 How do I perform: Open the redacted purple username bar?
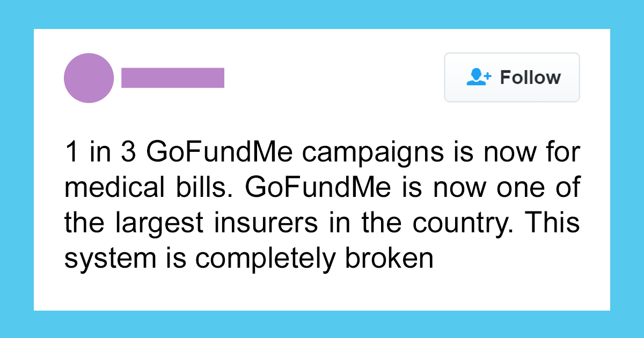[173, 78]
